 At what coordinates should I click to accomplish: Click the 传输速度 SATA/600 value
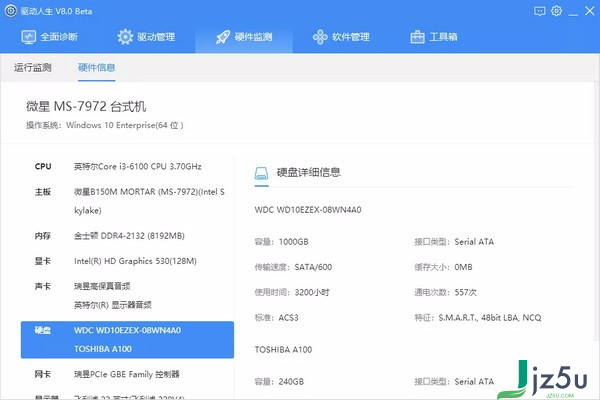[x=313, y=267]
